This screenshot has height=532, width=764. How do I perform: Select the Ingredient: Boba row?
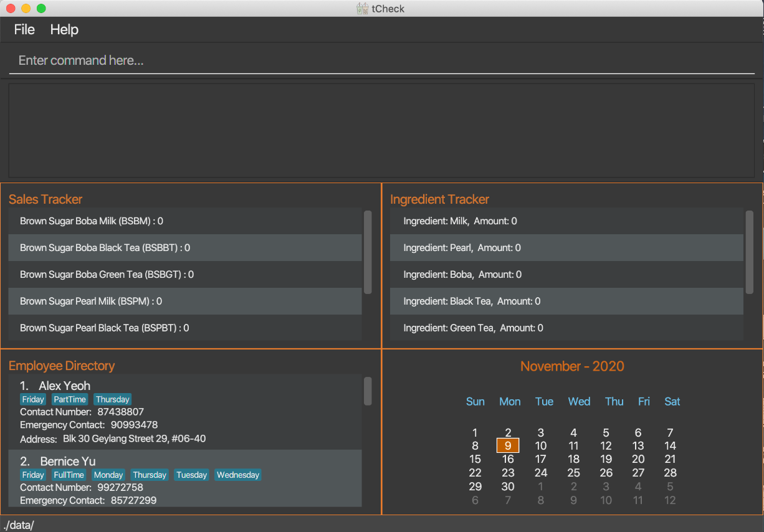(566, 275)
